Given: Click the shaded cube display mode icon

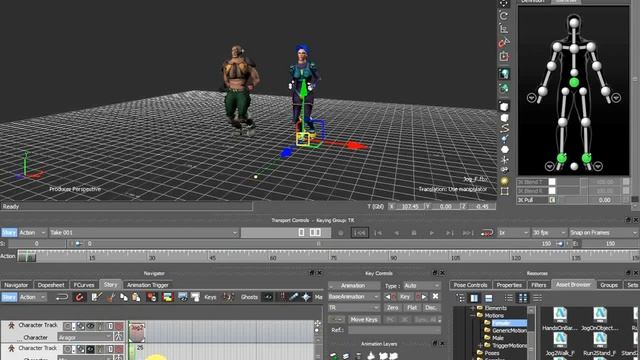Looking at the screenshot, I should coord(504,107).
